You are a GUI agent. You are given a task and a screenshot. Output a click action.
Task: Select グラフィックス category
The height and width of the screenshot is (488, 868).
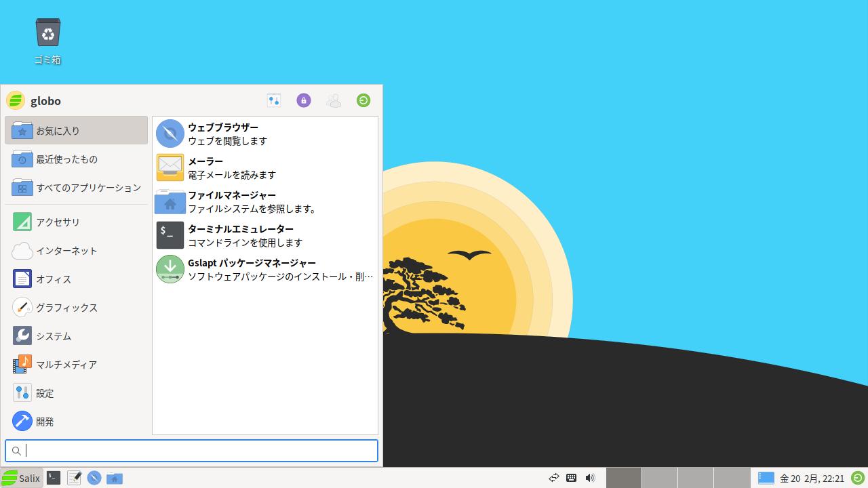tap(76, 308)
